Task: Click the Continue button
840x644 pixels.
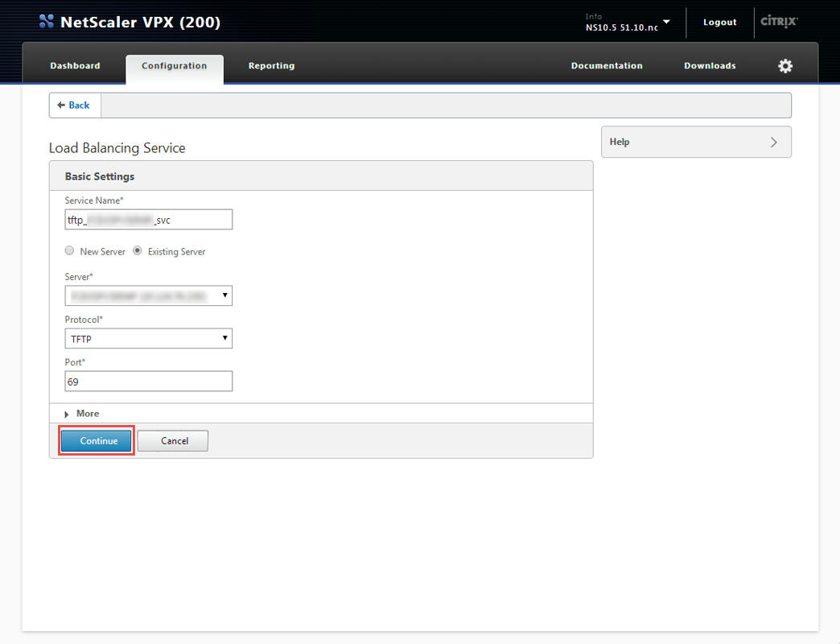Action: coord(96,441)
